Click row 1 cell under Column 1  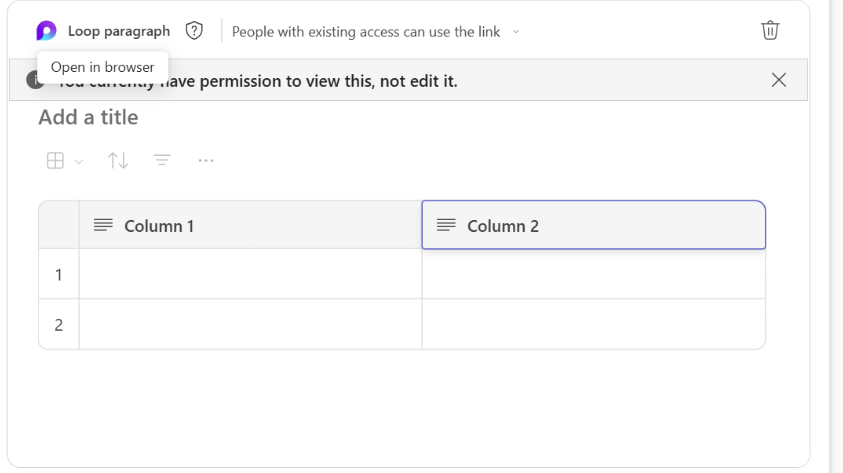pyautogui.click(x=250, y=274)
